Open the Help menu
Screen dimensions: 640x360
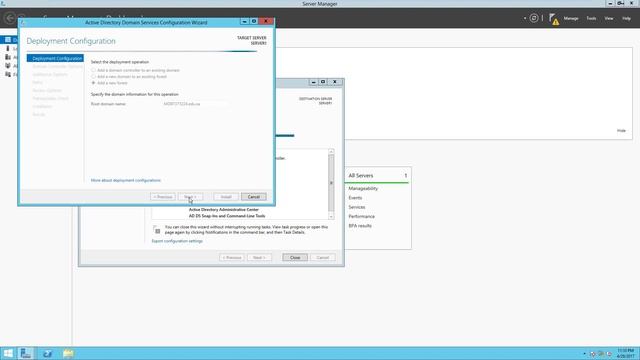tap(626, 18)
